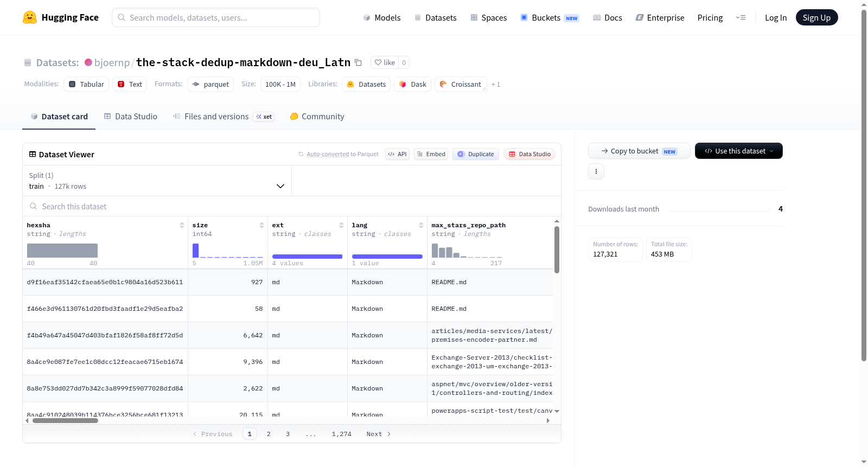This screenshot has width=868, height=467.
Task: Click the size histogram first bar
Action: click(x=196, y=251)
